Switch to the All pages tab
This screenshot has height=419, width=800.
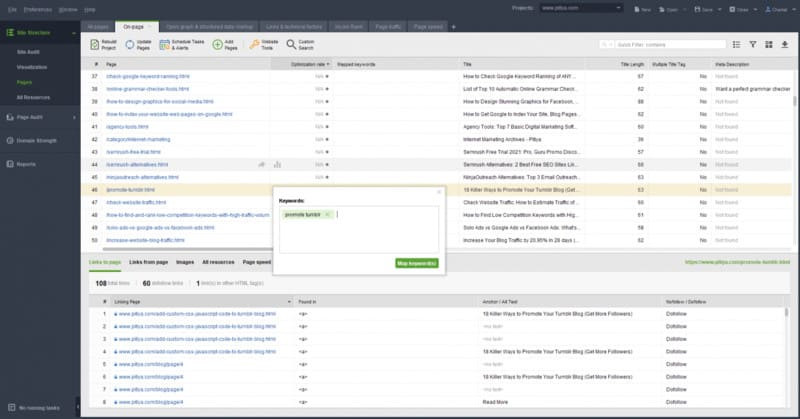98,26
